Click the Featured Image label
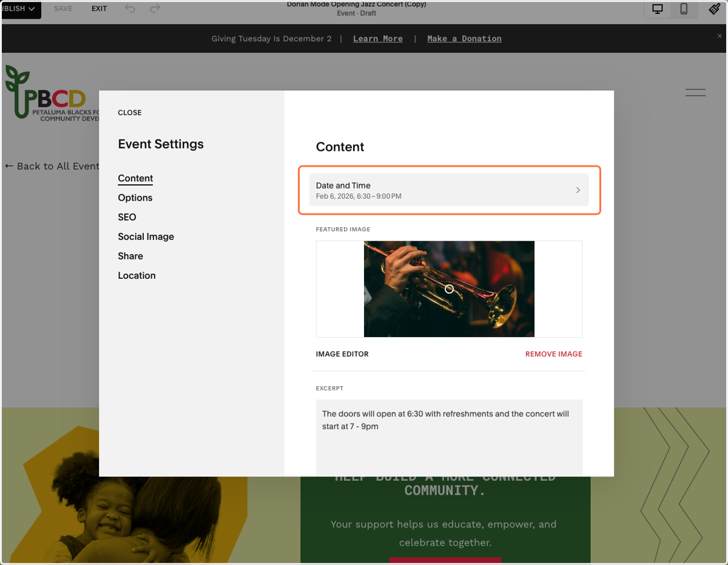The image size is (728, 565). point(343,230)
